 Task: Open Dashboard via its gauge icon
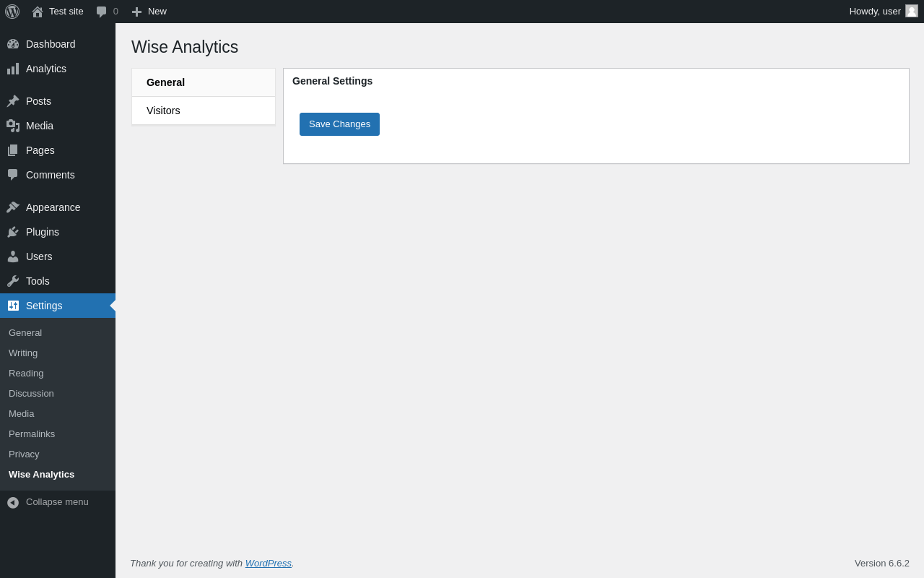(13, 44)
